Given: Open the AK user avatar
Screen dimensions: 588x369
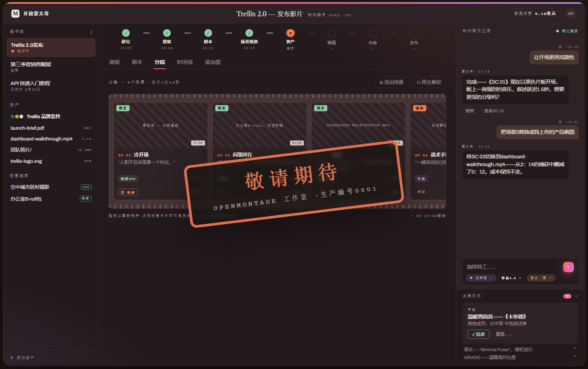Looking at the screenshot, I should pyautogui.click(x=571, y=14).
